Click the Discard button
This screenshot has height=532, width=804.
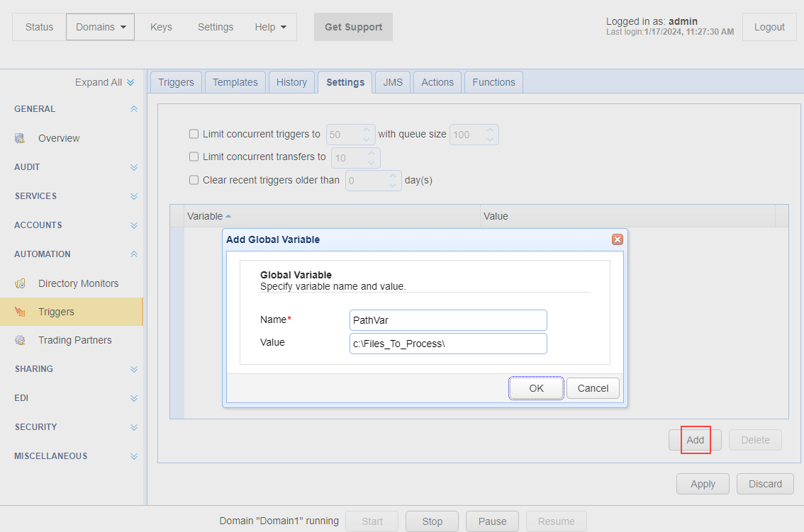765,485
